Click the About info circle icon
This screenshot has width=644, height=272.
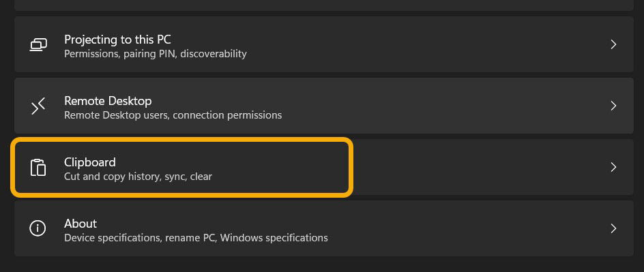tap(38, 228)
